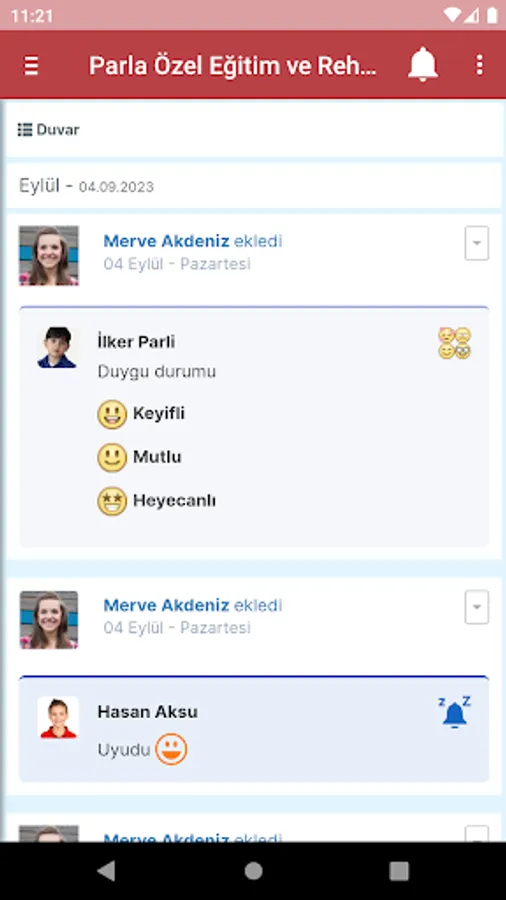Tap the Heyecanlı star-eyed emoji
Viewport: 506px width, 900px height.
tap(112, 501)
